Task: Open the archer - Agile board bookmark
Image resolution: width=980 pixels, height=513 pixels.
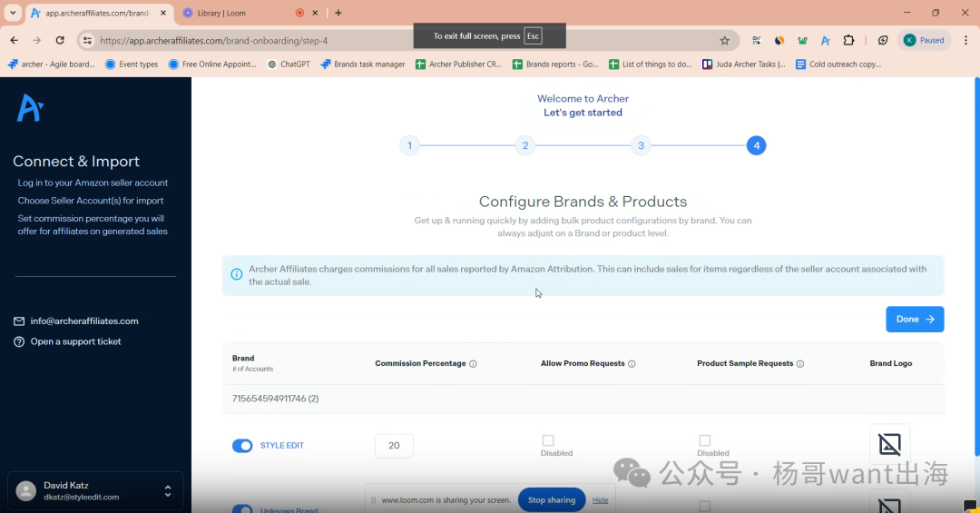Action: pos(51,64)
